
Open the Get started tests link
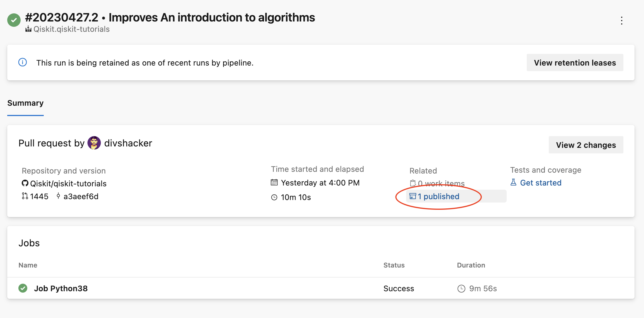(x=541, y=183)
